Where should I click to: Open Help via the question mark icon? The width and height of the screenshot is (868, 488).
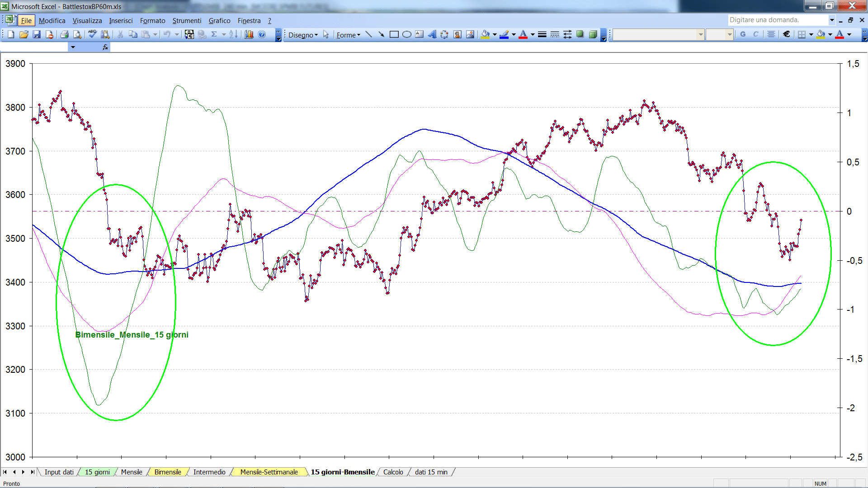tap(262, 34)
